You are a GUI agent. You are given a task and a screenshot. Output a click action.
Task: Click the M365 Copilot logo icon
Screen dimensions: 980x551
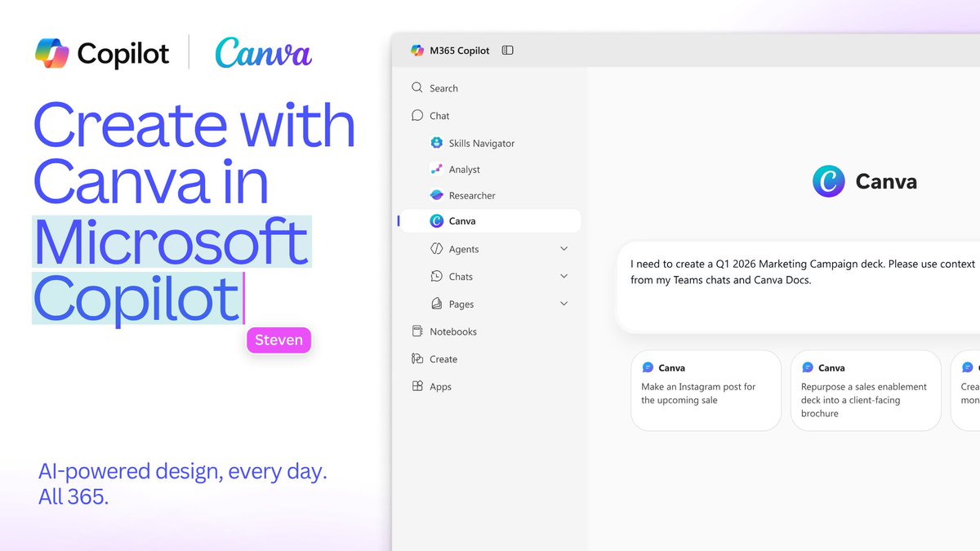click(x=417, y=51)
